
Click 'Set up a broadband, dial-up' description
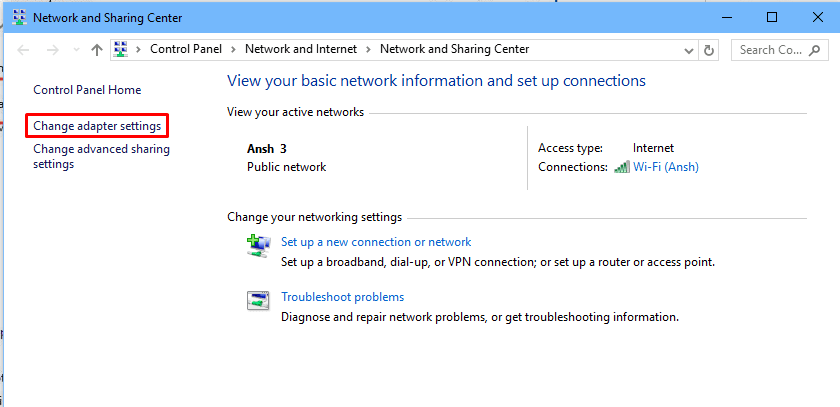498,262
